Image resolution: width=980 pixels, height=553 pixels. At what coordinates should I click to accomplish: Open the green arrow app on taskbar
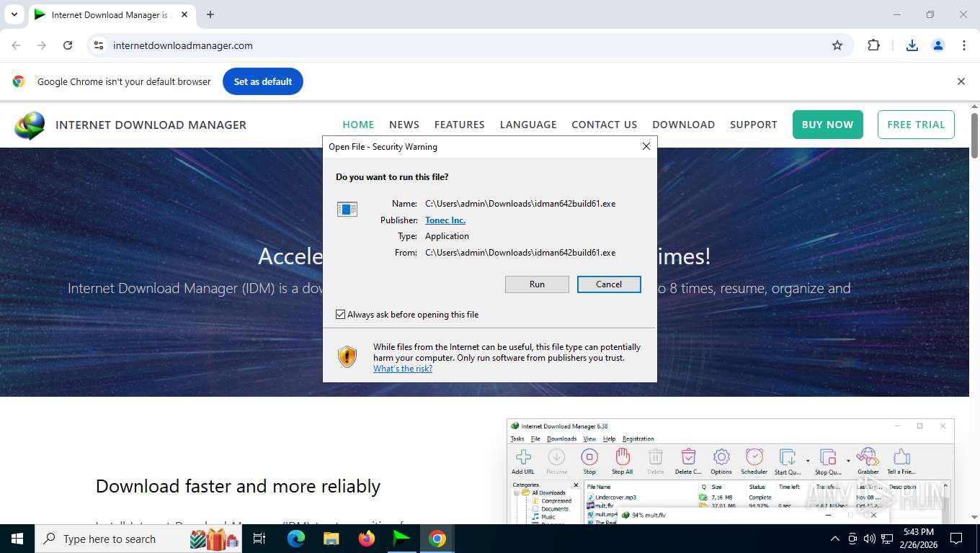(x=401, y=539)
